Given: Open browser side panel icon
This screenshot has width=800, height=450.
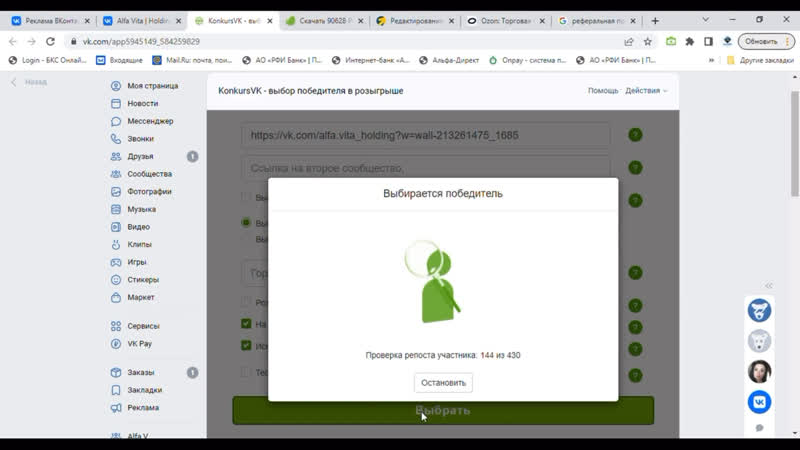Looking at the screenshot, I should point(708,41).
